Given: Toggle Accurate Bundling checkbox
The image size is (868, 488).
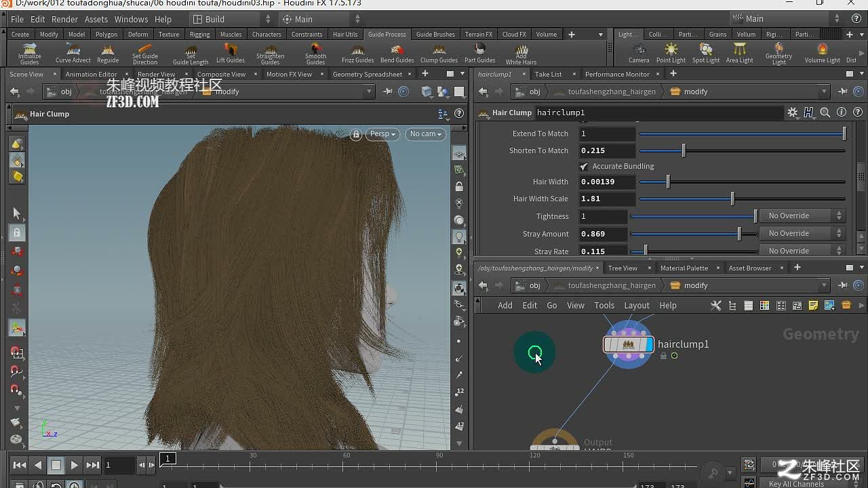Looking at the screenshot, I should [584, 166].
